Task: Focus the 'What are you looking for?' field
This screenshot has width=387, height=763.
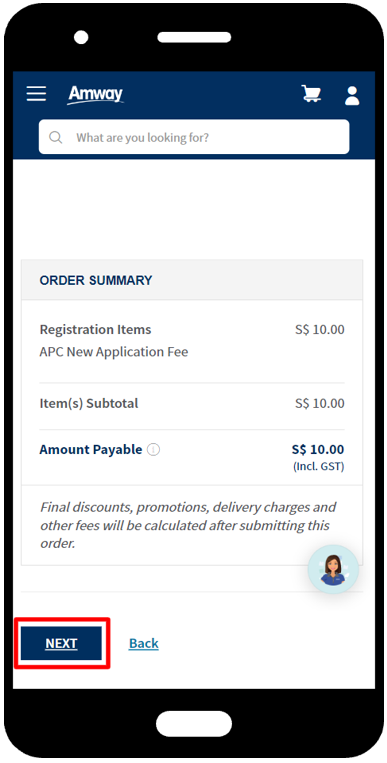Action: click(x=194, y=137)
